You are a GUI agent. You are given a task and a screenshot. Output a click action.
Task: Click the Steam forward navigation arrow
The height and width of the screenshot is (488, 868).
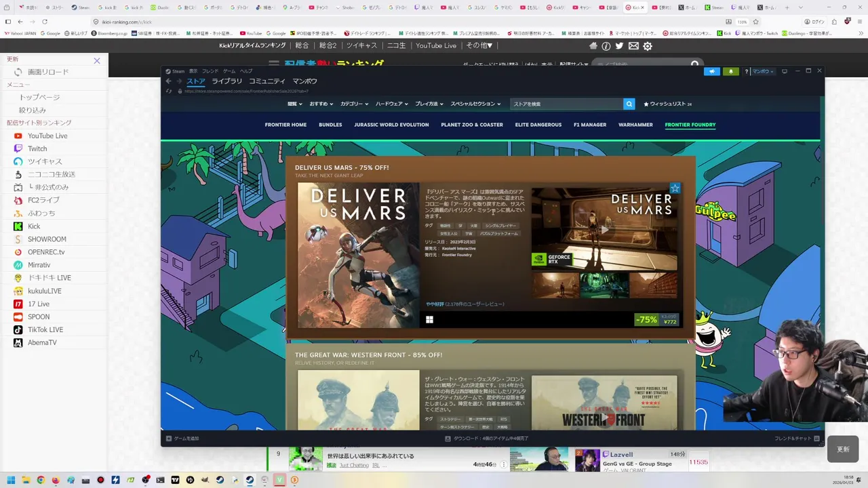point(179,81)
